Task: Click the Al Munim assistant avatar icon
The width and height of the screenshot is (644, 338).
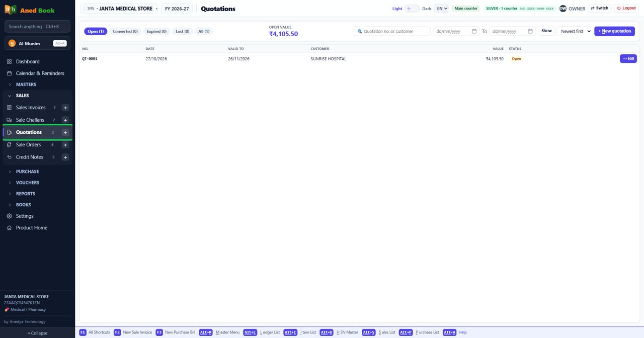Action: click(12, 43)
